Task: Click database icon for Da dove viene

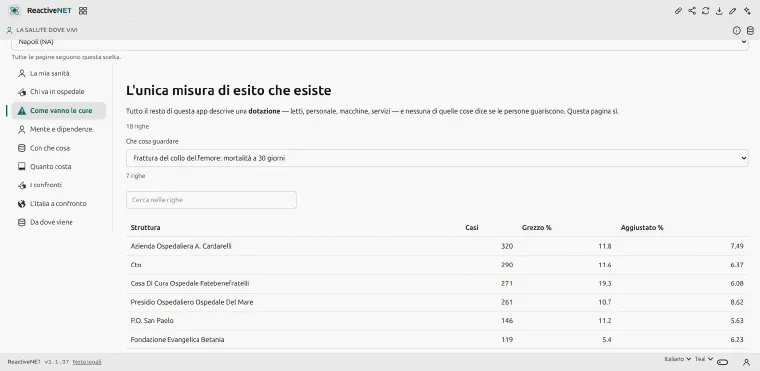Action: pyautogui.click(x=22, y=222)
